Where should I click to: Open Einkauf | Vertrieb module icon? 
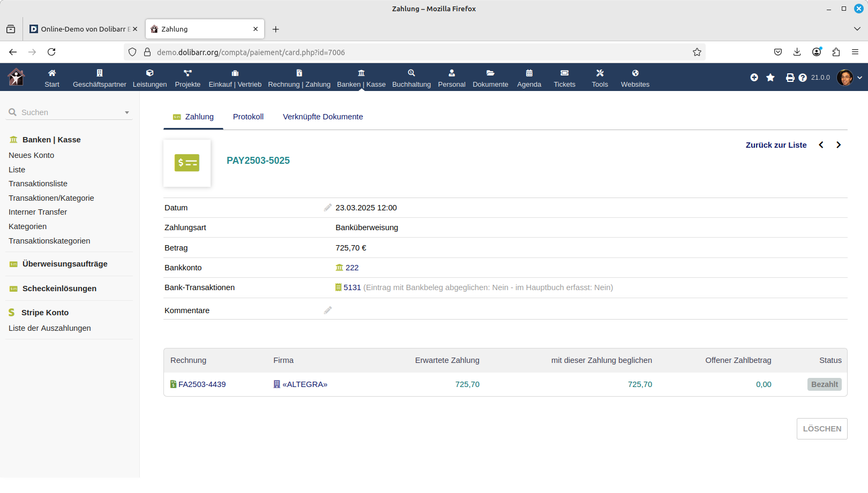click(235, 73)
